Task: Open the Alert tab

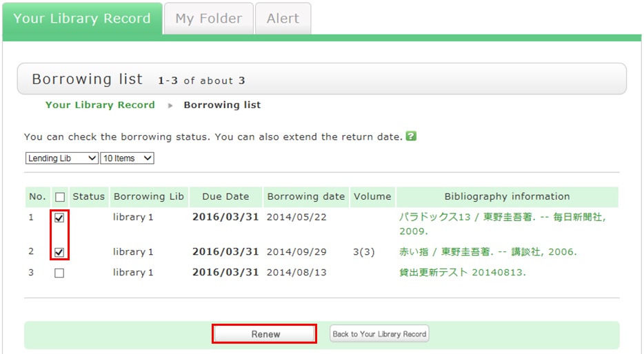Action: pyautogui.click(x=283, y=19)
